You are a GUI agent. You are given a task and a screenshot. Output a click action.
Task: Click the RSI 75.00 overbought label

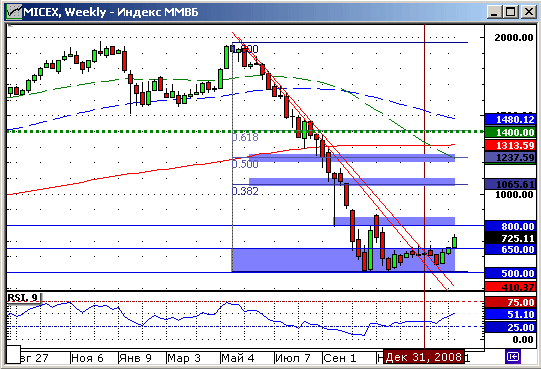[510, 302]
